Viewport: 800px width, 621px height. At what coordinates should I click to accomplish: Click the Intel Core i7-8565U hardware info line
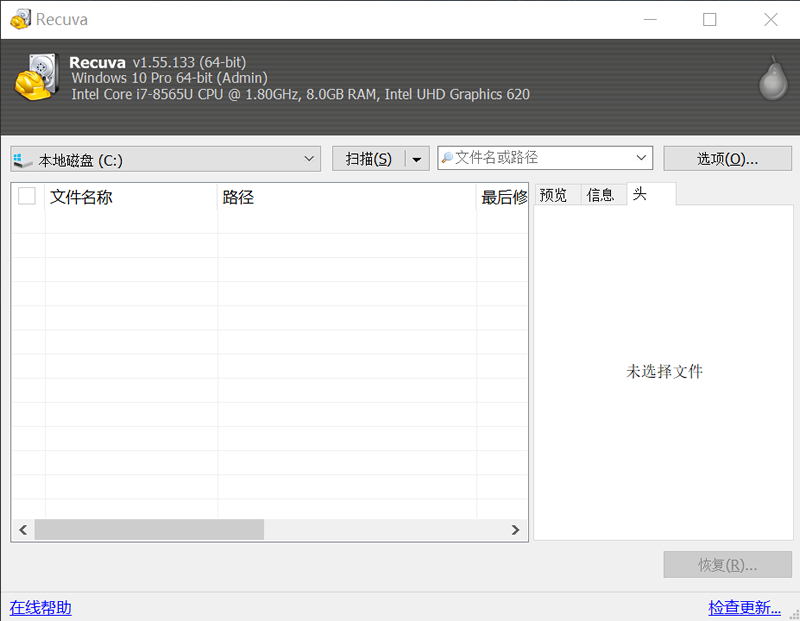[301, 94]
